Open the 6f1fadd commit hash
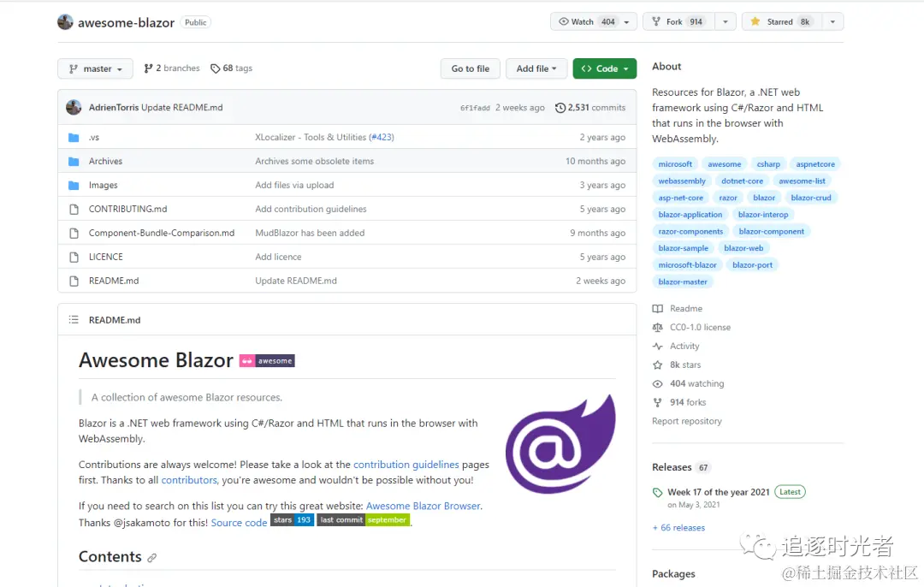924x587 pixels. click(x=475, y=108)
